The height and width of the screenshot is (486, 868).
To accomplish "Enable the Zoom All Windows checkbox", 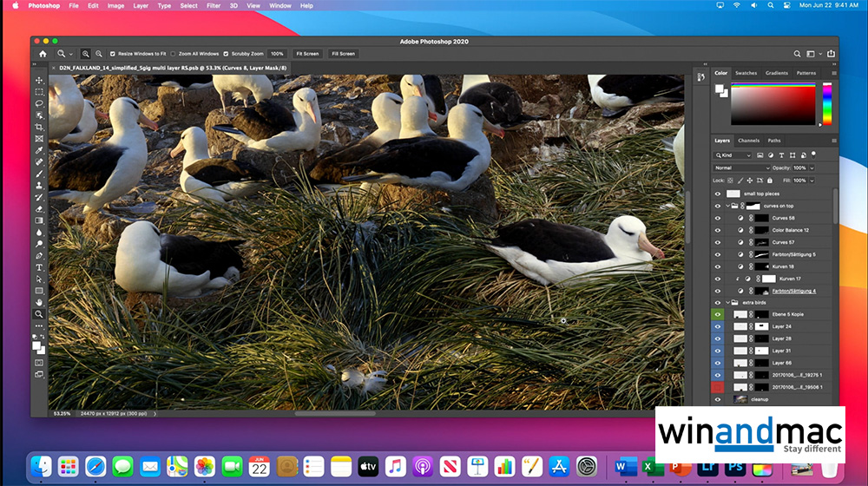I will 172,54.
